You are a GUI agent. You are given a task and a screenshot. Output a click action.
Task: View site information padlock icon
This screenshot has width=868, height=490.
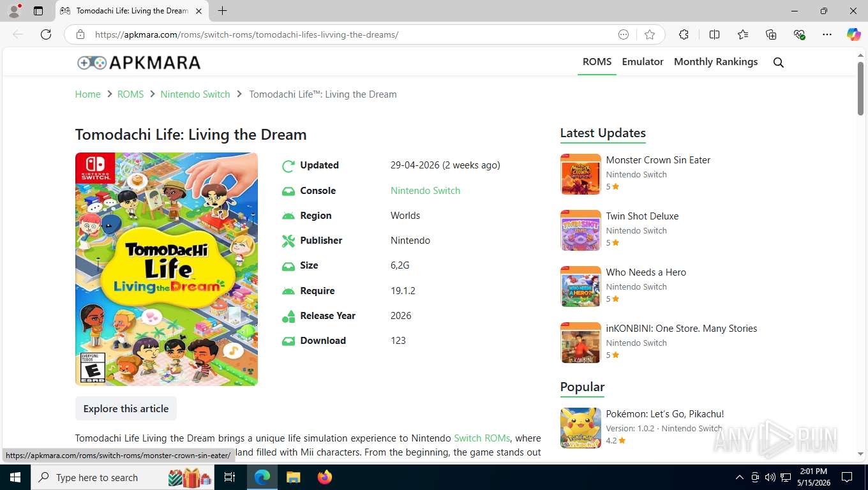80,34
